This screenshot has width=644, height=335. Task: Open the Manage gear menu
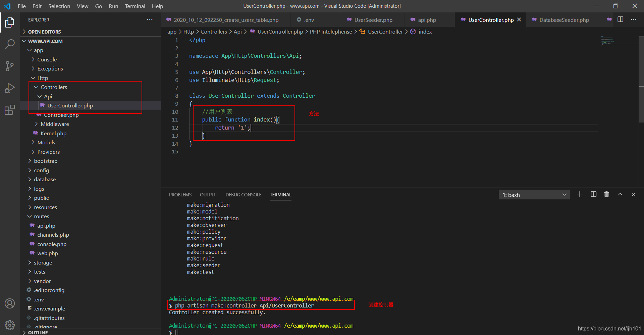10,325
